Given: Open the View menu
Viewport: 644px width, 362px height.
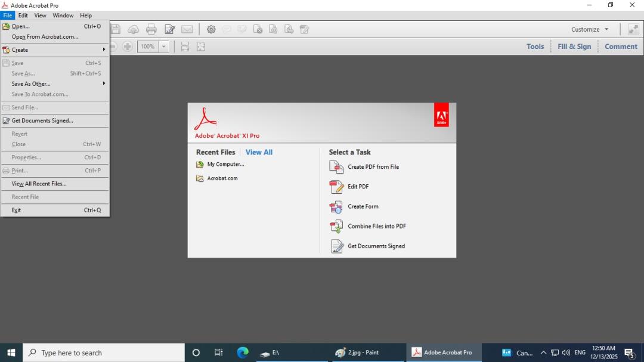Looking at the screenshot, I should [x=41, y=15].
